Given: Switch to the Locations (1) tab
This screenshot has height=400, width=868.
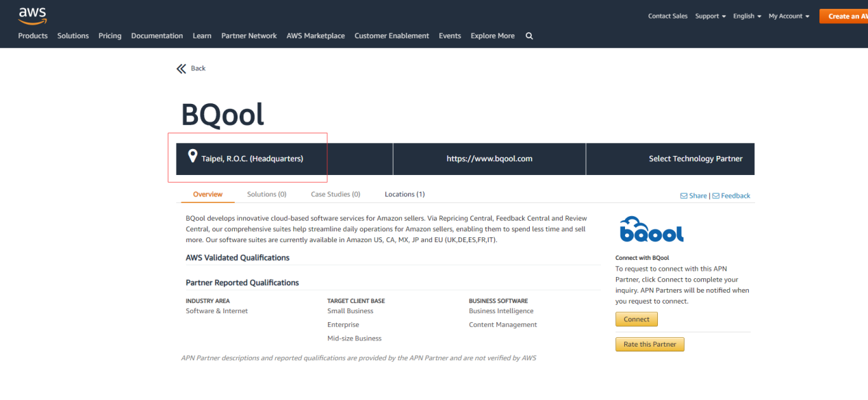Looking at the screenshot, I should coord(405,194).
